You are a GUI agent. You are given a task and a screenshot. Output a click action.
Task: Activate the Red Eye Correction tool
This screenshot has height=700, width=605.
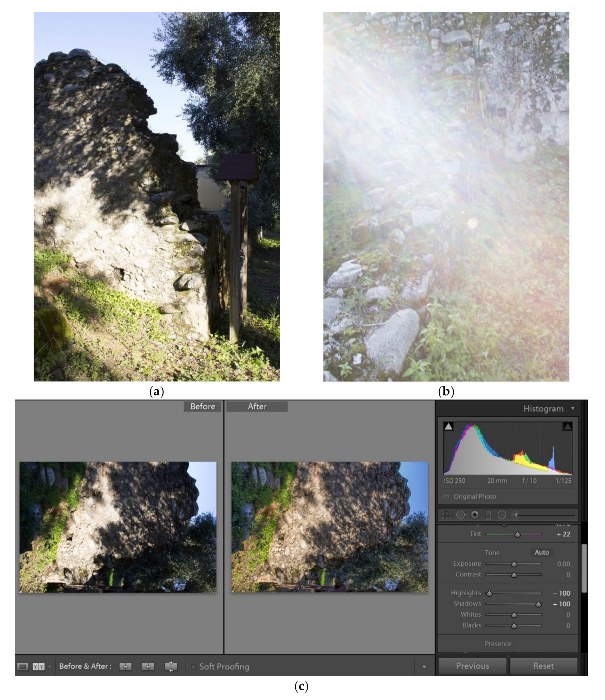475,515
